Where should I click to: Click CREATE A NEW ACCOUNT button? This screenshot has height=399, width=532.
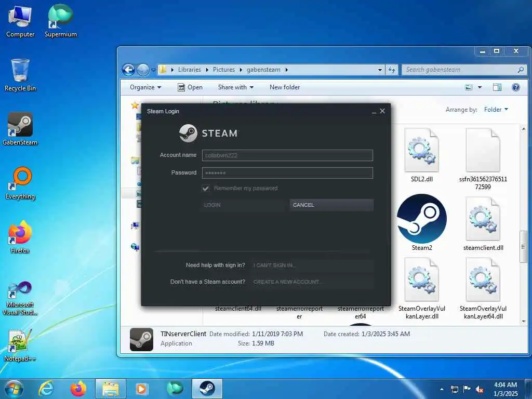point(312,282)
